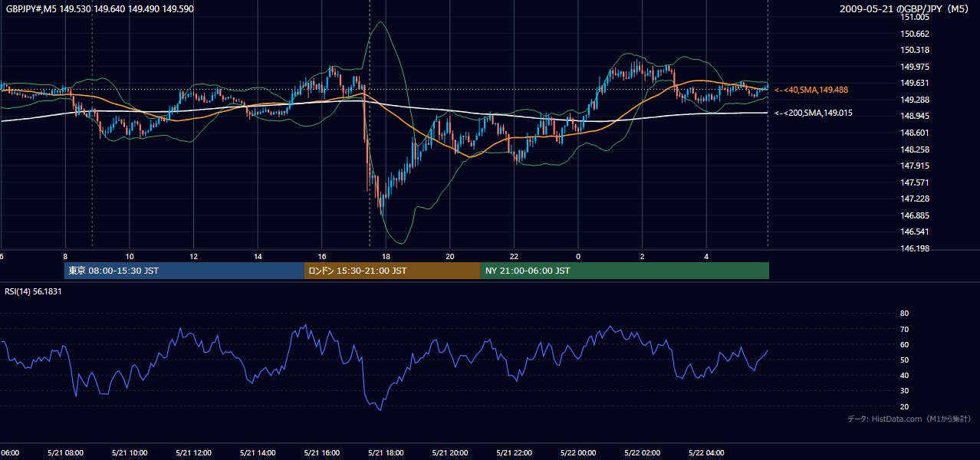Click RSI scale value 70
The width and height of the screenshot is (980, 460).
click(904, 329)
